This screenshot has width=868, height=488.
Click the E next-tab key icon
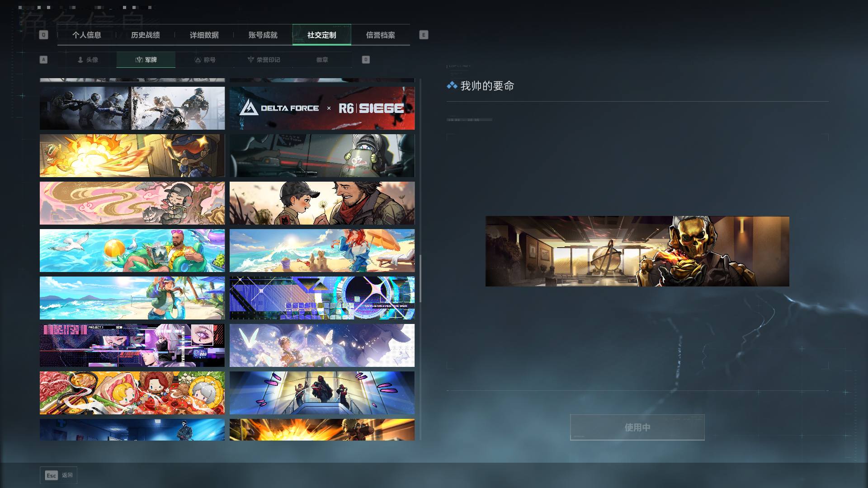[424, 35]
